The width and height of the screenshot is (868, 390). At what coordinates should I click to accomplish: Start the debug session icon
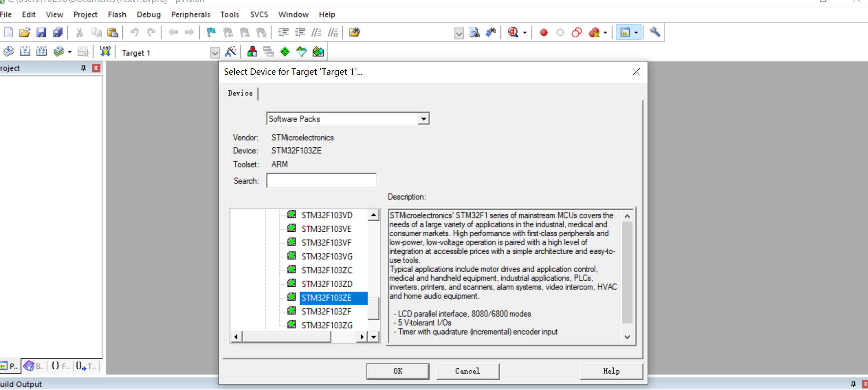(513, 32)
